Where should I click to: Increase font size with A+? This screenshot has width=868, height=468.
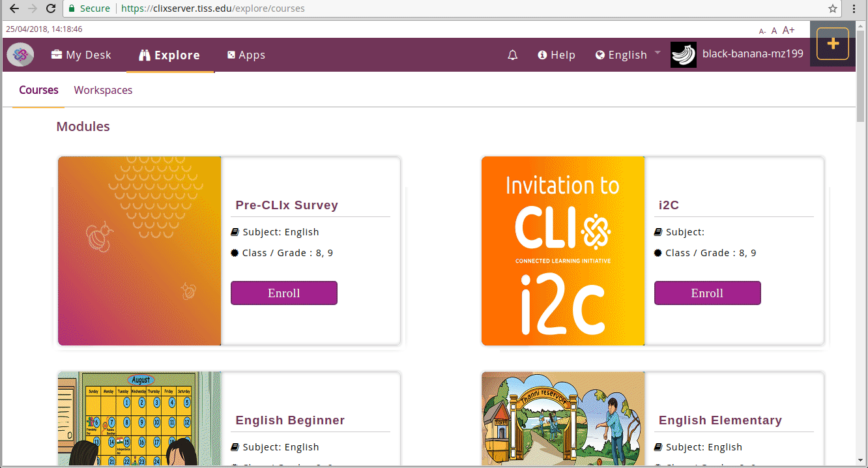click(788, 30)
